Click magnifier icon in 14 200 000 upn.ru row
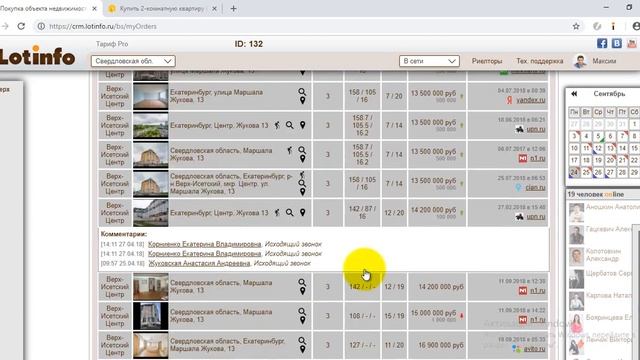This screenshot has width=640, height=360. click(289, 212)
